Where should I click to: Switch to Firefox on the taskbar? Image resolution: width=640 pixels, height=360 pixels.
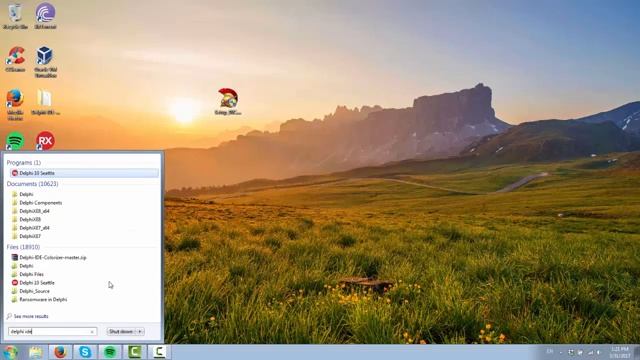(60, 352)
